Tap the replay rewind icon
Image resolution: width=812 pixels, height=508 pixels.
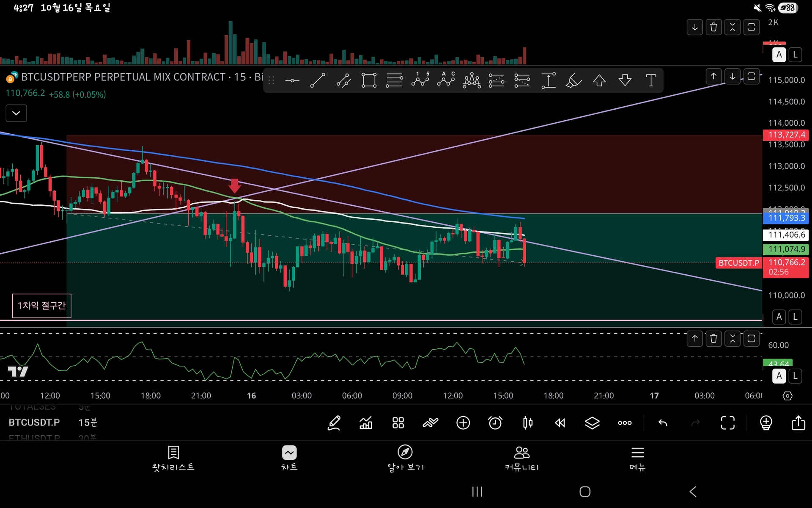pyautogui.click(x=560, y=422)
